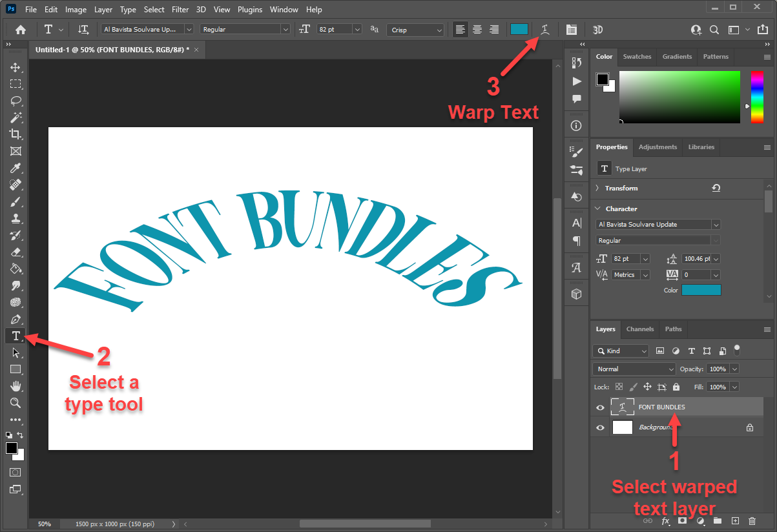Toggle lock position

coord(647,387)
